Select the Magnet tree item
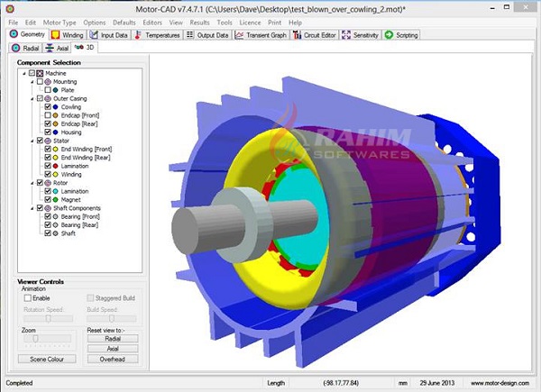541x392 pixels. click(x=70, y=200)
